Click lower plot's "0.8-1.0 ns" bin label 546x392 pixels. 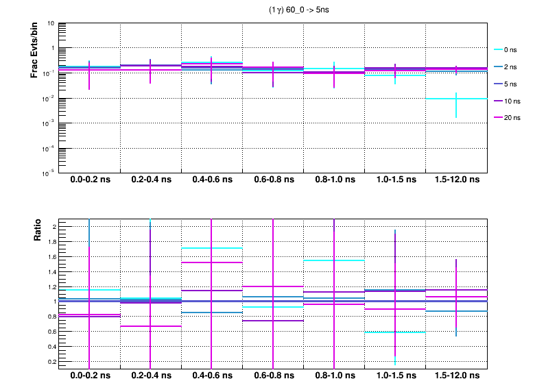point(334,376)
